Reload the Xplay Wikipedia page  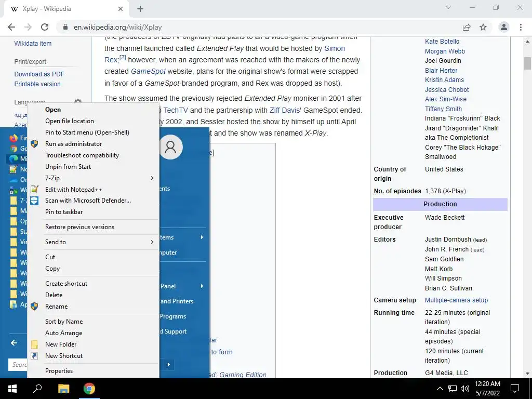45,27
